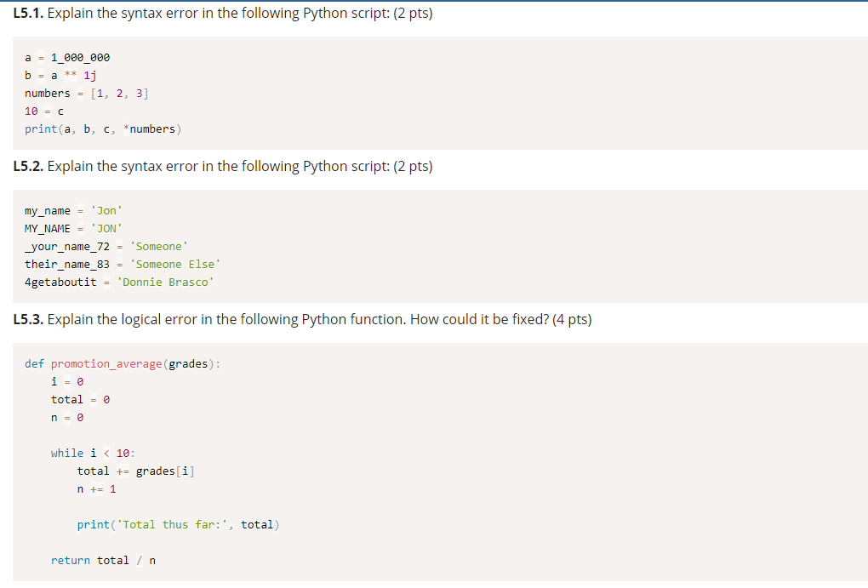Click the 'i = 0' initialization line
The height and width of the screenshot is (588, 868).
62,381
